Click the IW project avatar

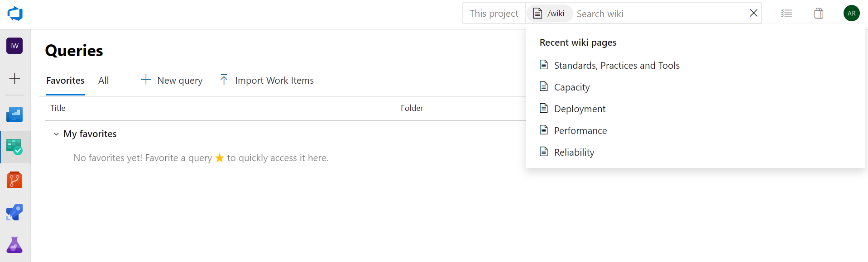14,46
